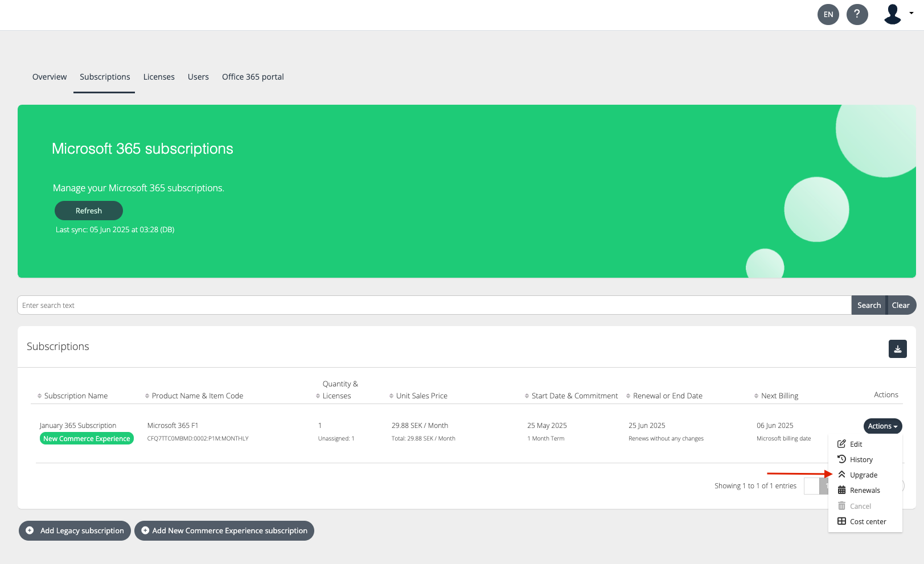The image size is (924, 564).
Task: Choose Upgrade in the Actions menu
Action: (x=863, y=475)
